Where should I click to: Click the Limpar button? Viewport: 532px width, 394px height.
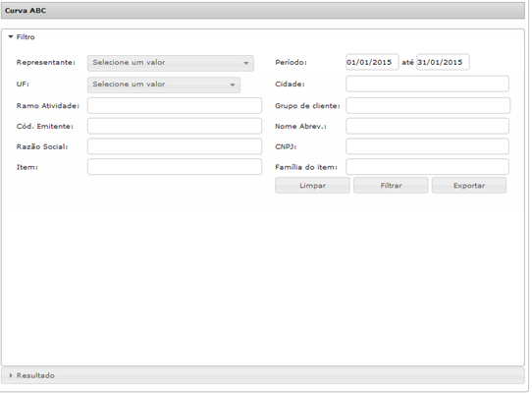[x=312, y=186]
